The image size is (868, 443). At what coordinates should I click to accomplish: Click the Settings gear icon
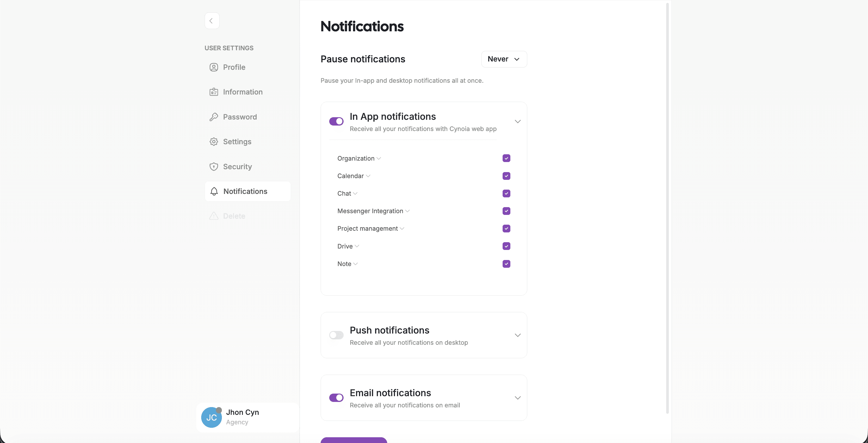(x=214, y=142)
